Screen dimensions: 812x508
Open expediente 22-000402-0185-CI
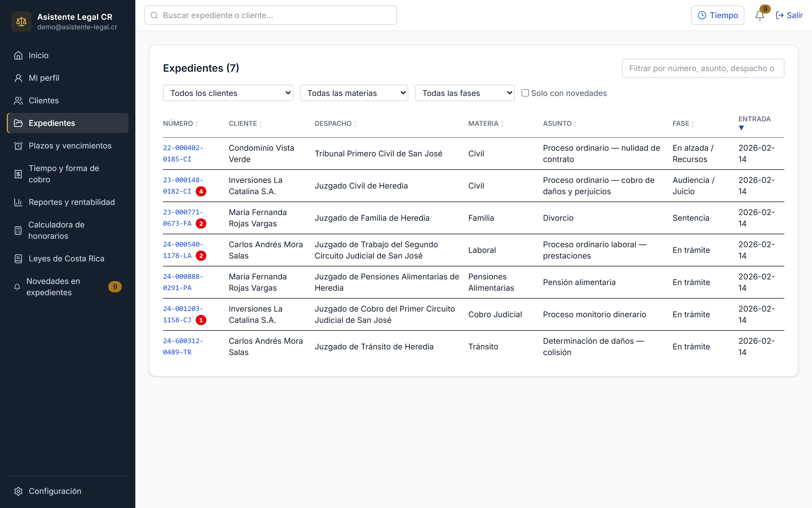pos(183,154)
